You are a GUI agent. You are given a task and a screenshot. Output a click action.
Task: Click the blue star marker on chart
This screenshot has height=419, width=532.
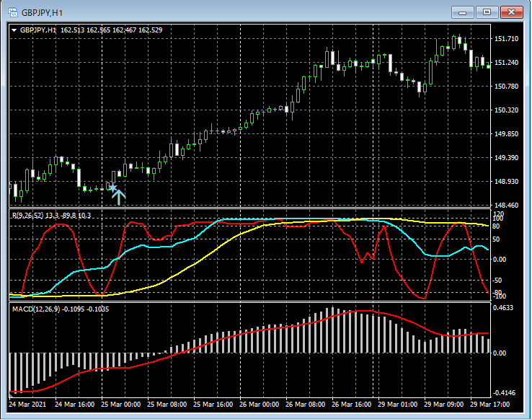coord(112,188)
